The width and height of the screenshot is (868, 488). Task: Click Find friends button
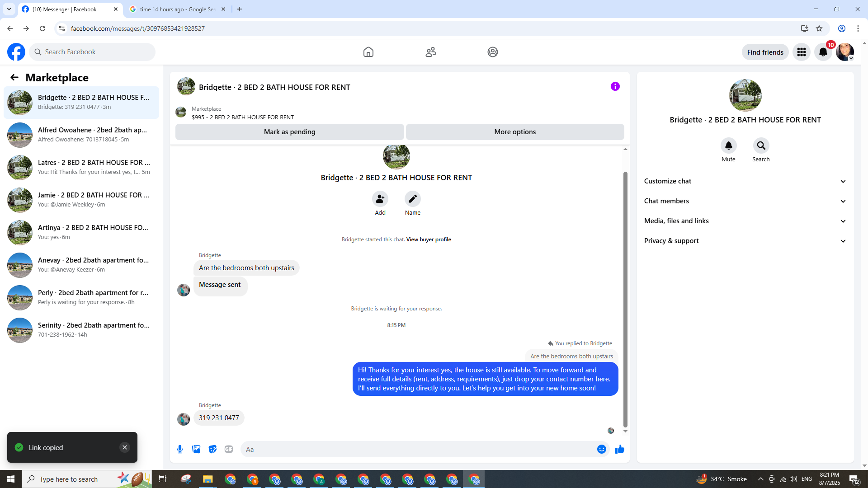coord(765,52)
